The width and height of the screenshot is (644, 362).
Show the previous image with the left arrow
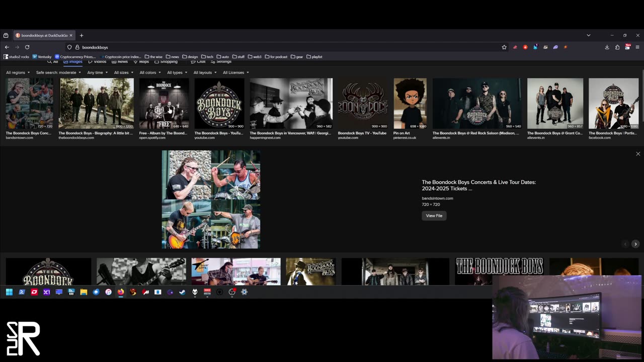coord(625,244)
